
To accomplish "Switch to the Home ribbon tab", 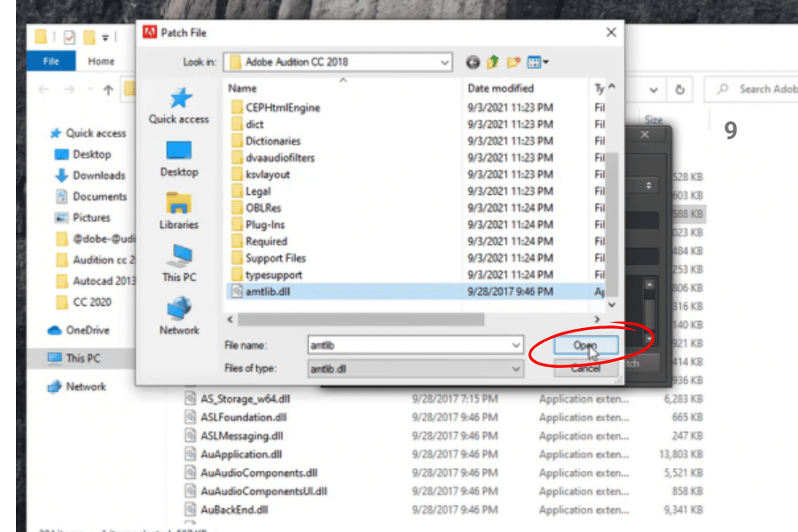I will (x=101, y=61).
